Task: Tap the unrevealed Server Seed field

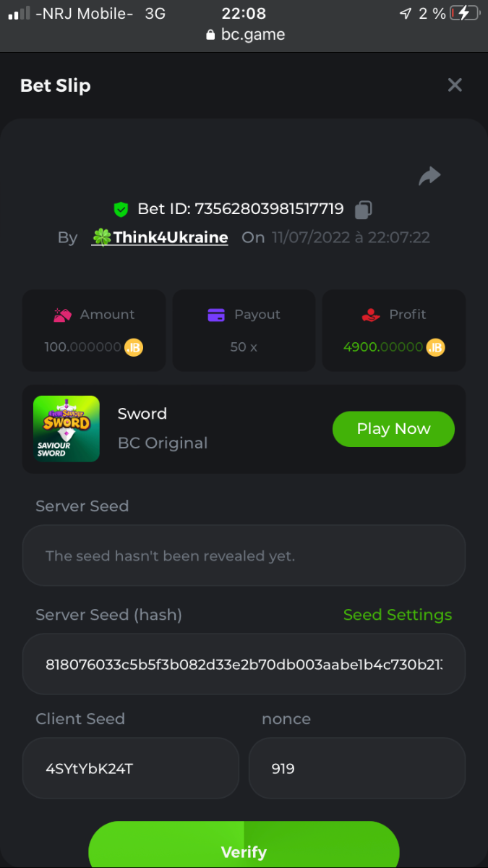Action: pyautogui.click(x=244, y=556)
